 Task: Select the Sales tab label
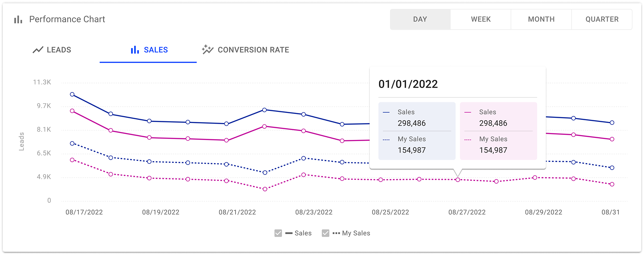click(x=156, y=50)
